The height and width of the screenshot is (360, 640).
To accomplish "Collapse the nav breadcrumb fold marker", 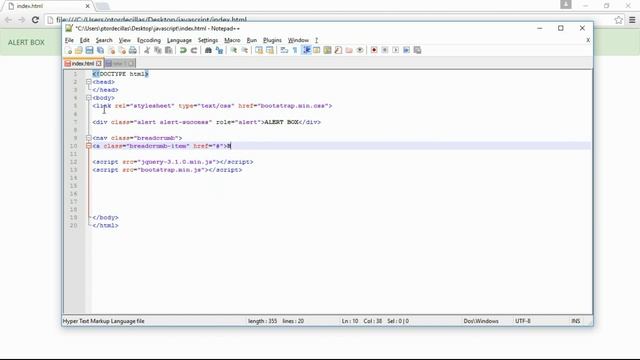I will [89, 138].
